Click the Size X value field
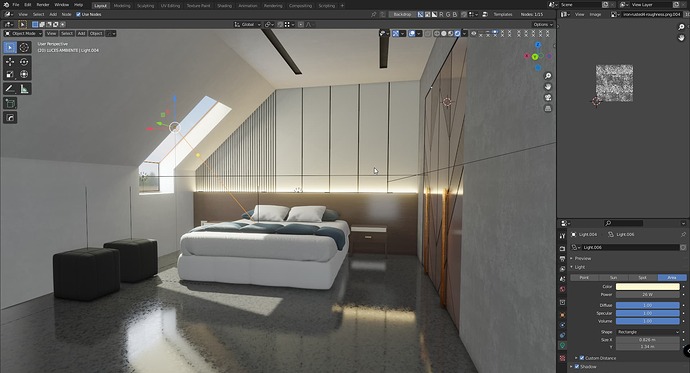The height and width of the screenshot is (373, 690). (x=648, y=340)
